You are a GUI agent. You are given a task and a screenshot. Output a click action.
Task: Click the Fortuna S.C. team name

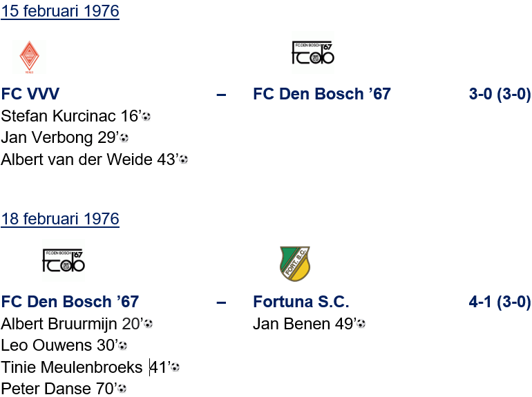[301, 302]
